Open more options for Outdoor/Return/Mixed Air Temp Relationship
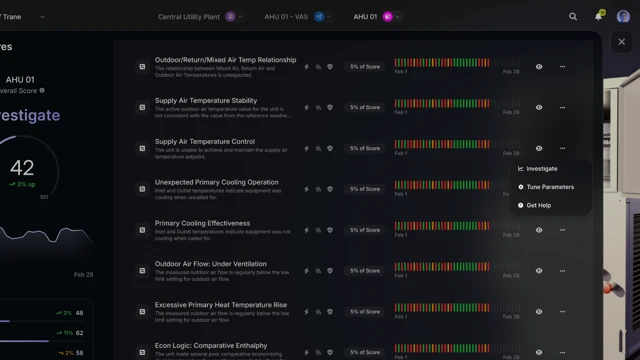Image resolution: width=640 pixels, height=360 pixels. click(x=562, y=67)
